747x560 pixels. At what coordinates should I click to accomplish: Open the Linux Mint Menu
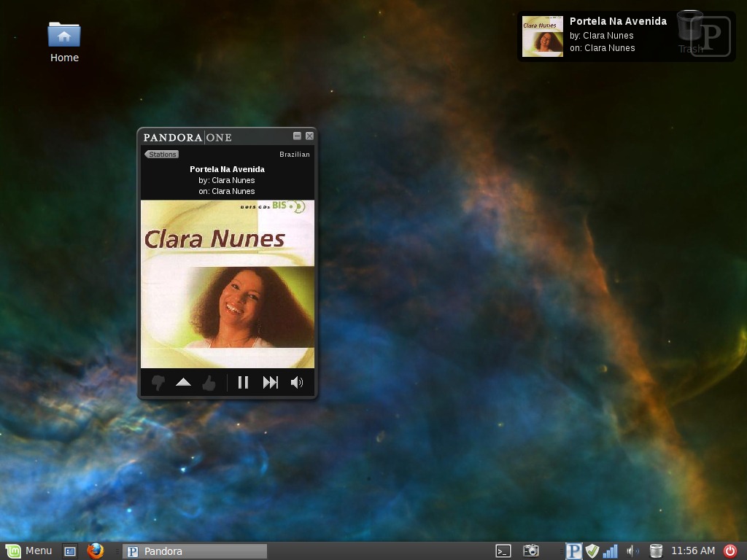[x=28, y=551]
